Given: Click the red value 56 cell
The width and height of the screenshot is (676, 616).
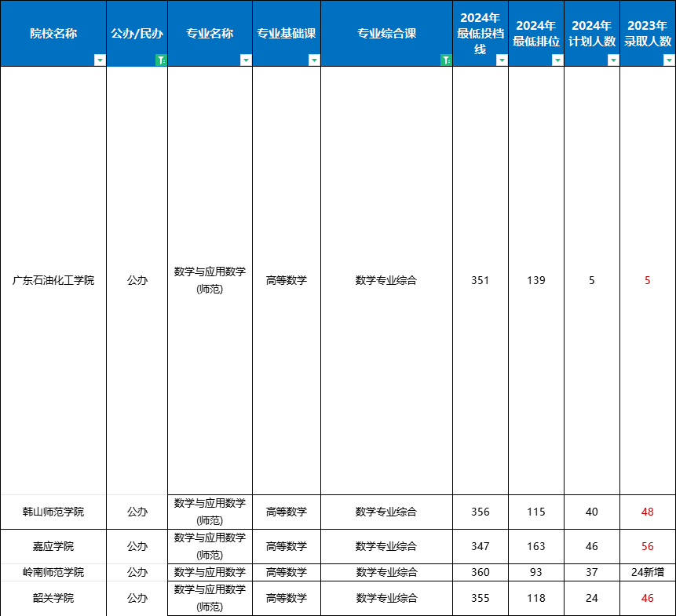Looking at the screenshot, I should 647,546.
